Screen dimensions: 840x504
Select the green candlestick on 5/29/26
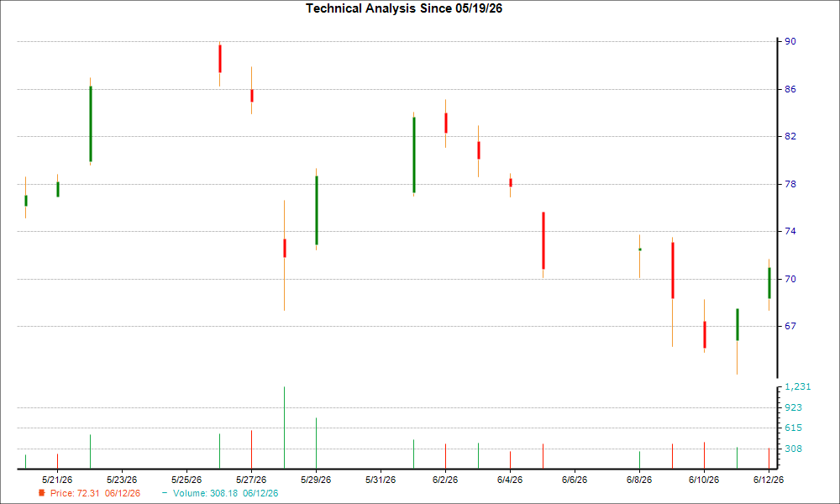point(317,210)
